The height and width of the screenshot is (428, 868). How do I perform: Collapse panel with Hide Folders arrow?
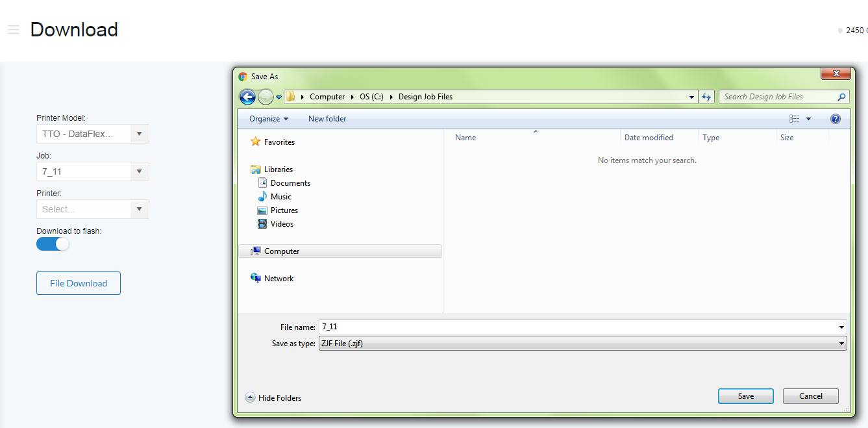pos(250,397)
